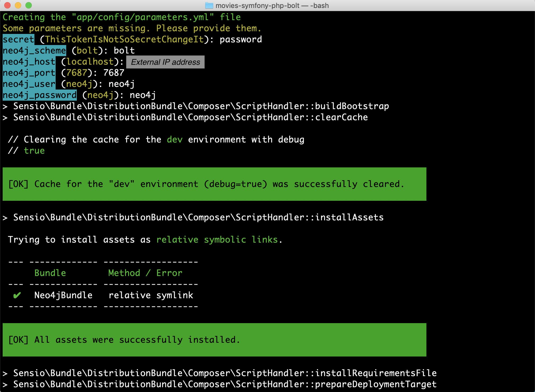Click the Method / Error column header

[x=145, y=273]
